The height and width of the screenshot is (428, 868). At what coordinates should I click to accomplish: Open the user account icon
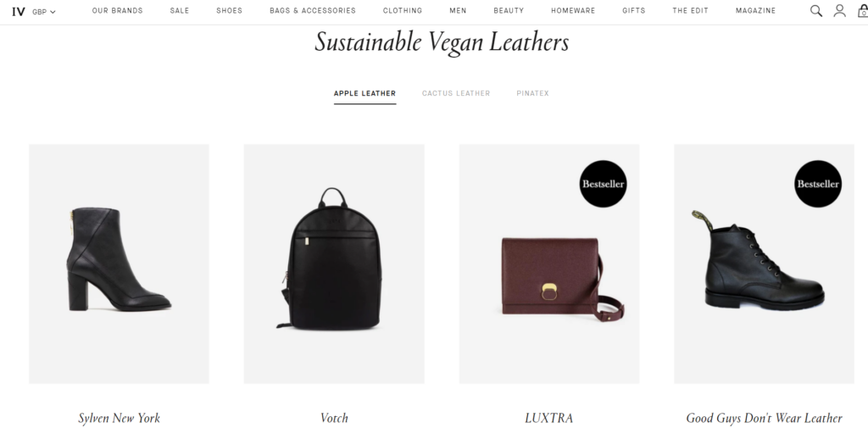point(840,10)
